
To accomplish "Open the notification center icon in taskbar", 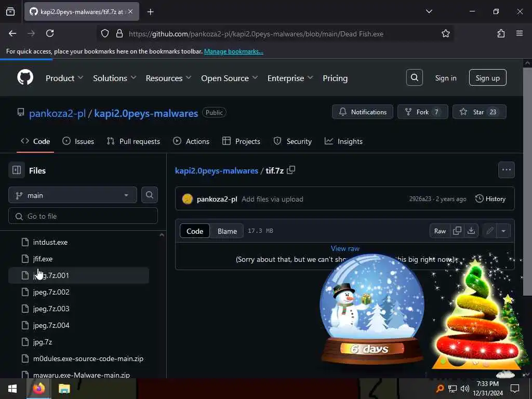I will (x=515, y=389).
